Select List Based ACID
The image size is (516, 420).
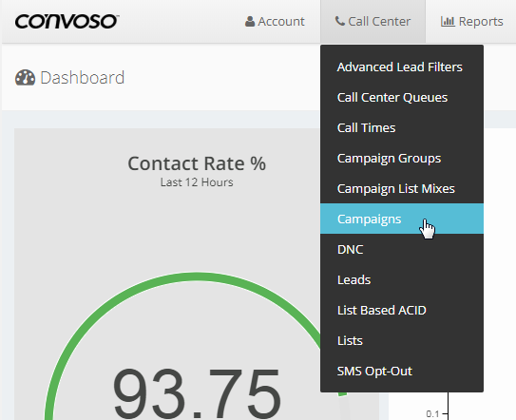tap(402, 310)
